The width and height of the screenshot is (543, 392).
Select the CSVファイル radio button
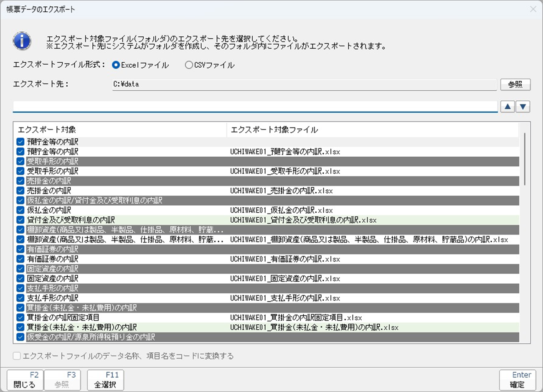tap(189, 65)
